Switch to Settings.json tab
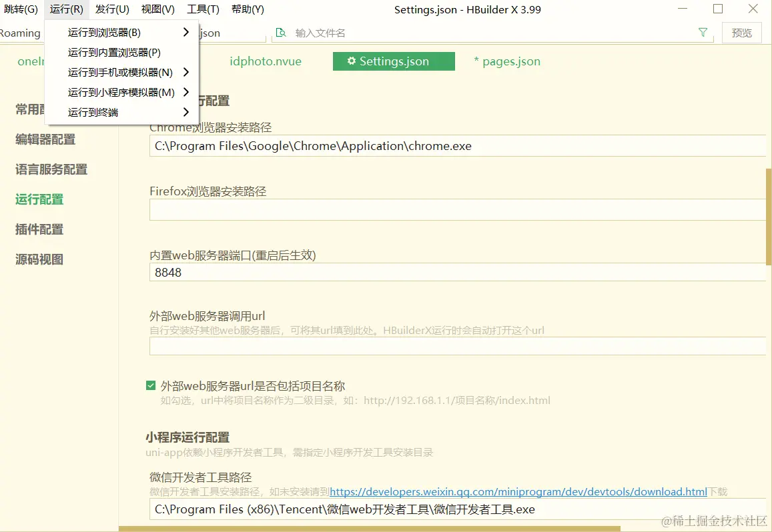The width and height of the screenshot is (772, 532). 394,61
